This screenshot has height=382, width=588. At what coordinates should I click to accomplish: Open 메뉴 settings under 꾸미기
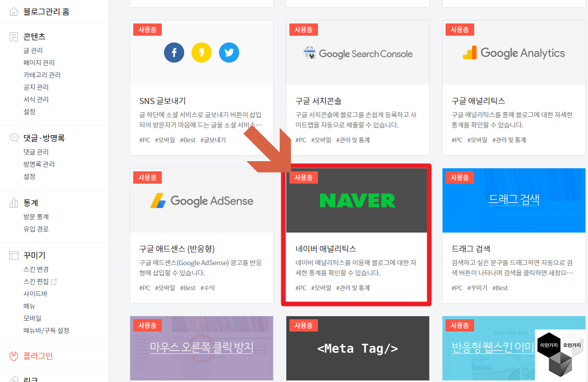[x=29, y=306]
